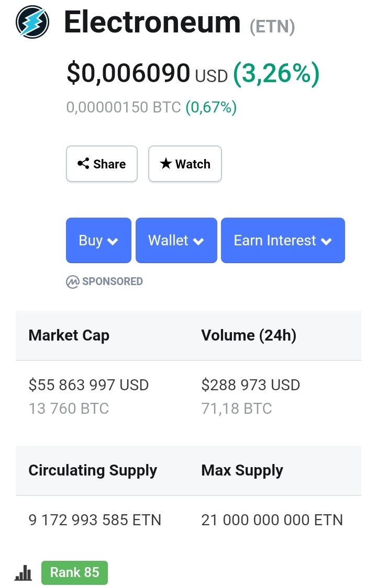Image resolution: width=377 pixels, height=588 pixels.
Task: Click the Circulating Supply header
Action: pos(93,471)
